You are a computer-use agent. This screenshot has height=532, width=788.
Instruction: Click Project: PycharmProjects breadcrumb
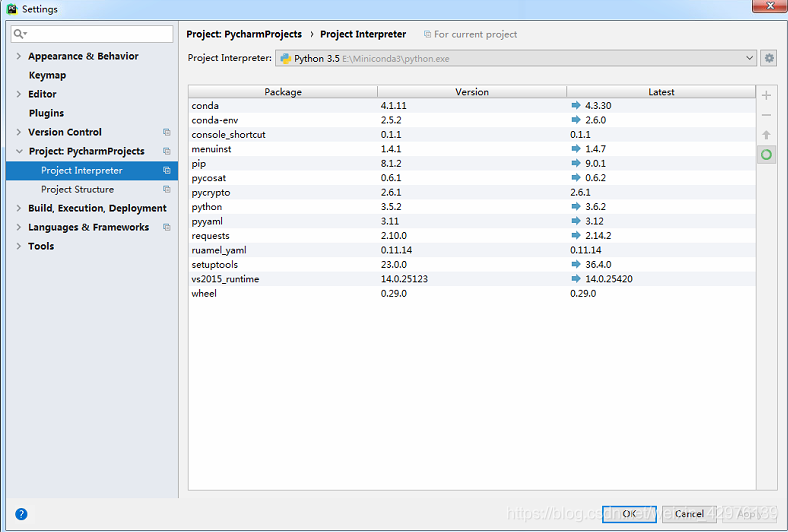tap(244, 34)
